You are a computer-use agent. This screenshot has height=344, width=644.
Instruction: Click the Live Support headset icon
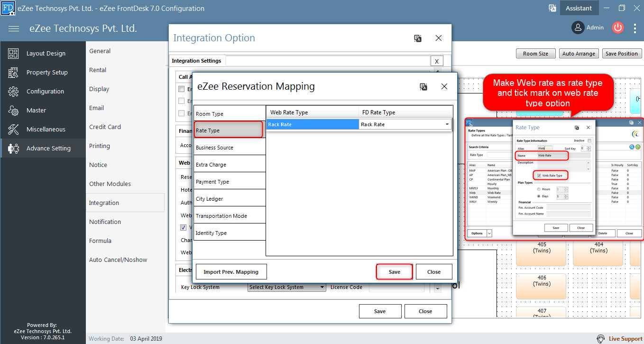click(x=601, y=339)
